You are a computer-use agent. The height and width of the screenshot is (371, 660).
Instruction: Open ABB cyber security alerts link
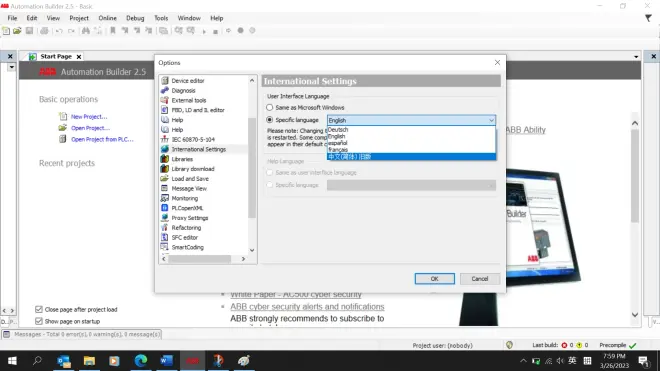click(x=307, y=307)
